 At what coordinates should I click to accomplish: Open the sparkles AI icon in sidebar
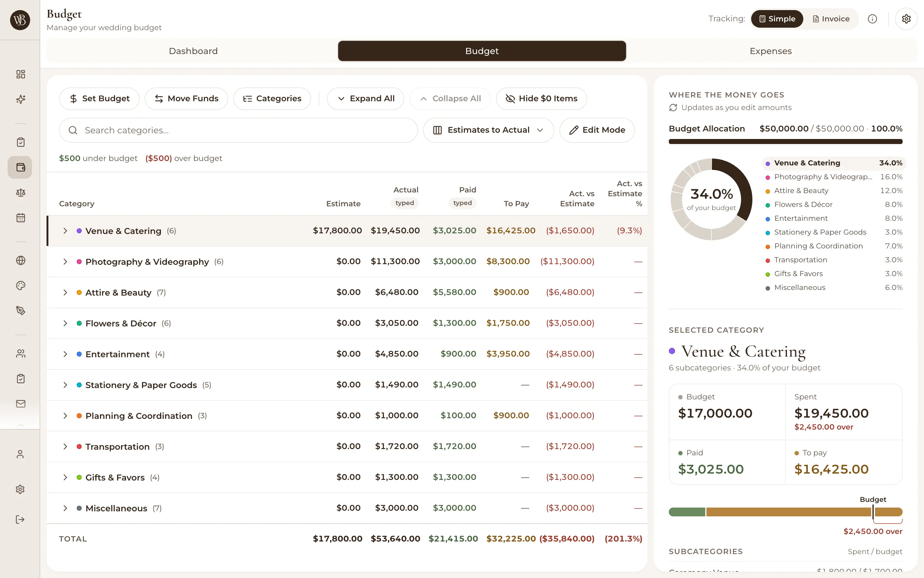coord(21,99)
